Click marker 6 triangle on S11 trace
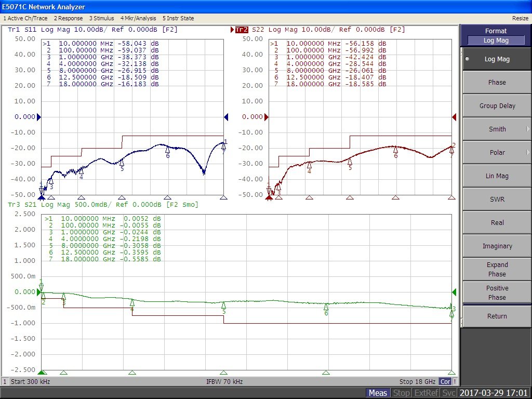The height and width of the screenshot is (399, 532). pos(167,150)
